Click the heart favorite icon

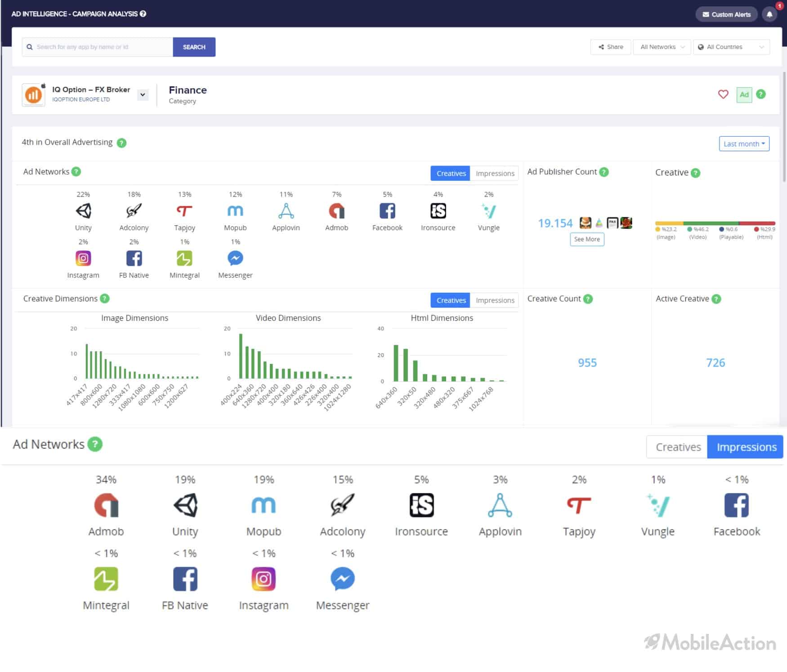tap(723, 94)
